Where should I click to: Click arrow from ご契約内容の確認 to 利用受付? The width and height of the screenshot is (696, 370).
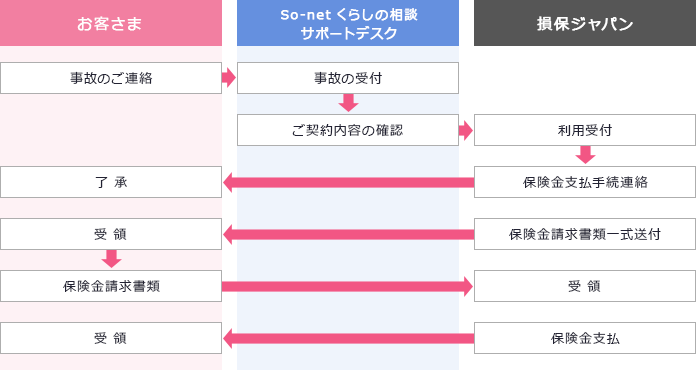[466, 130]
